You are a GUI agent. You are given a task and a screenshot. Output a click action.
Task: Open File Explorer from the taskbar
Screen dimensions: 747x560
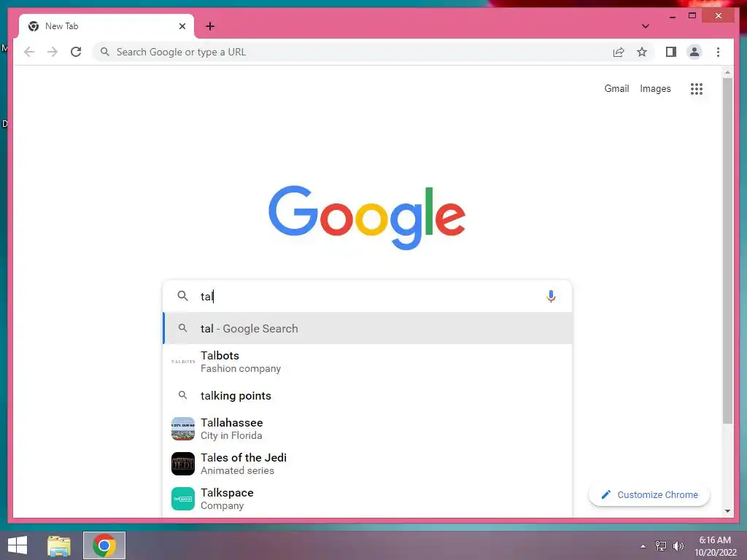(59, 545)
